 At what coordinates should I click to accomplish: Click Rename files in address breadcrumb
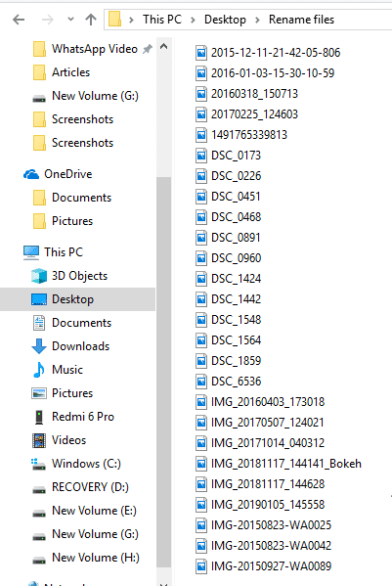(301, 19)
